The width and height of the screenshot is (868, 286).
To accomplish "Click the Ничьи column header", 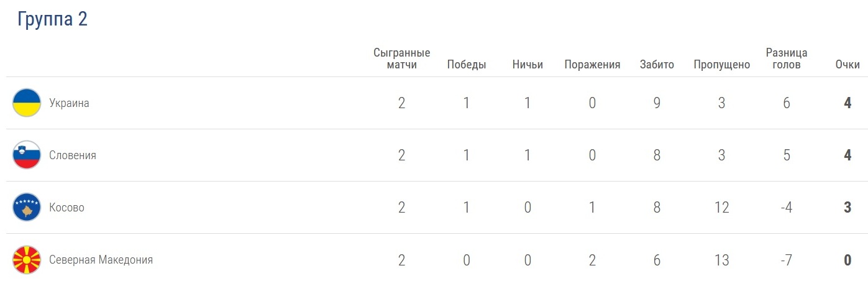I will (528, 65).
